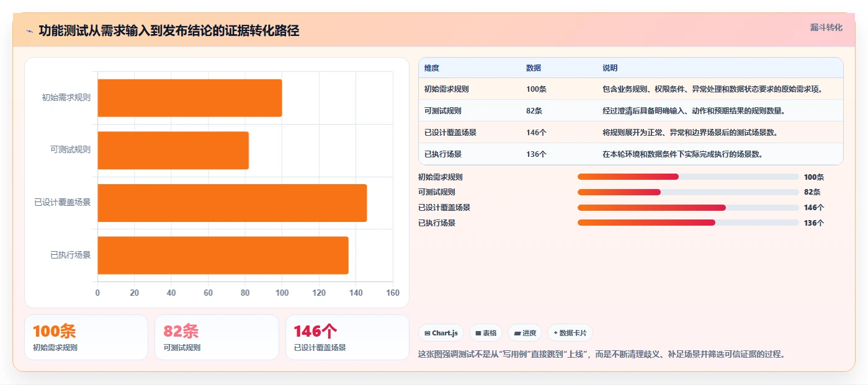Click the 可测试规则 progress bar
This screenshot has height=385, width=868.
click(x=688, y=192)
